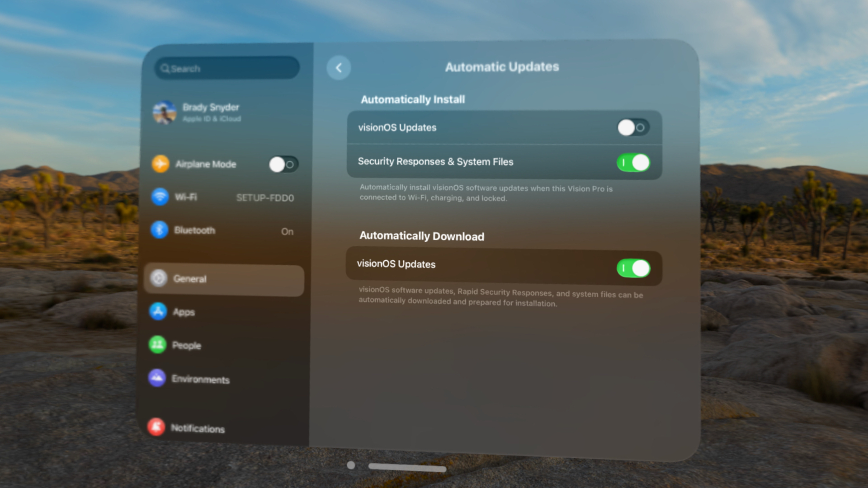The height and width of the screenshot is (488, 868).
Task: Toggle visionOS Updates automatic download
Action: point(634,267)
